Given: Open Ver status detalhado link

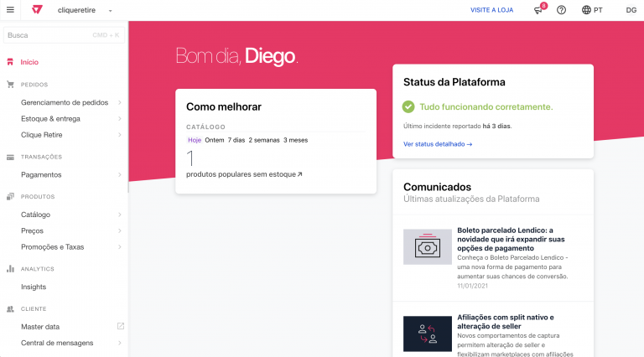Looking at the screenshot, I should [438, 144].
